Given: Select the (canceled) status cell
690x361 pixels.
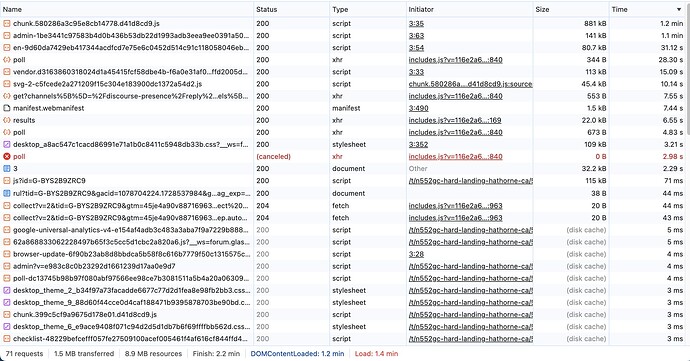Looking at the screenshot, I should tap(273, 157).
